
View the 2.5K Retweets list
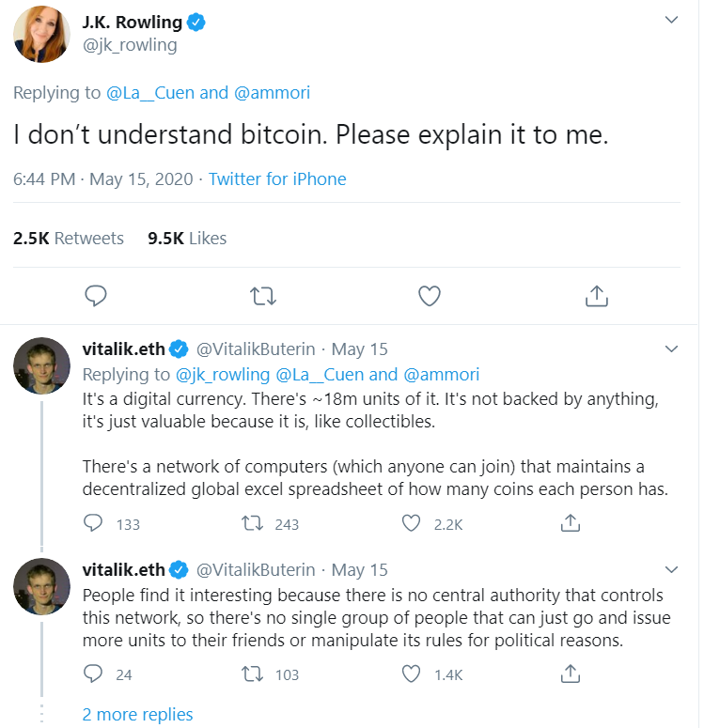click(x=69, y=239)
